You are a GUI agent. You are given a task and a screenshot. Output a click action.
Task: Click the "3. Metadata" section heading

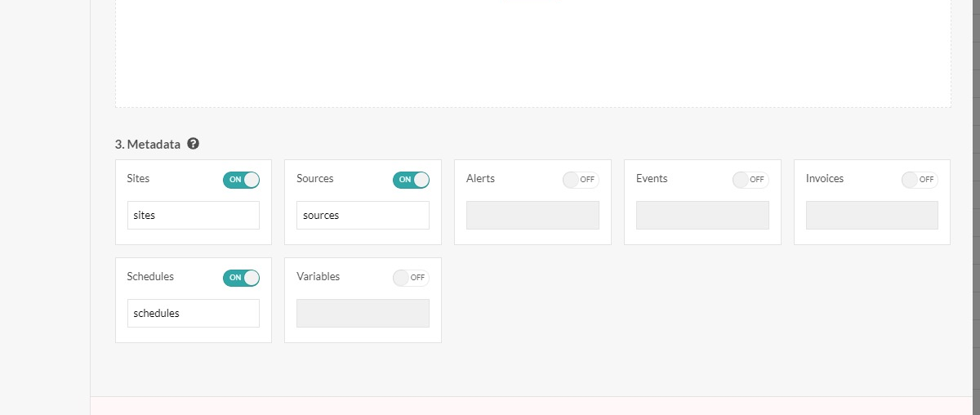[147, 145]
